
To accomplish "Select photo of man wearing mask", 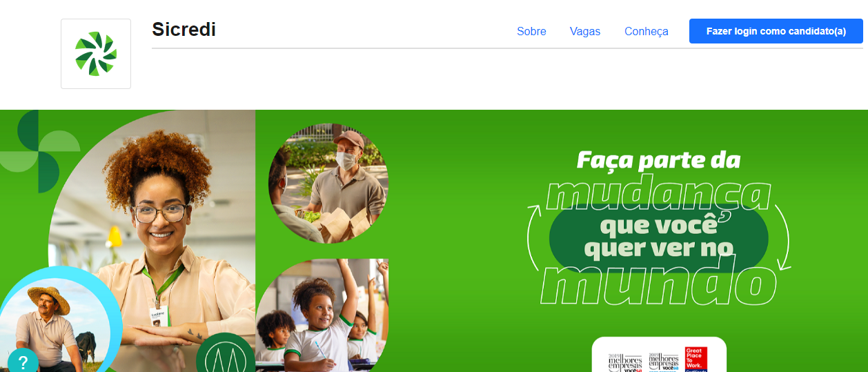I will pyautogui.click(x=328, y=183).
